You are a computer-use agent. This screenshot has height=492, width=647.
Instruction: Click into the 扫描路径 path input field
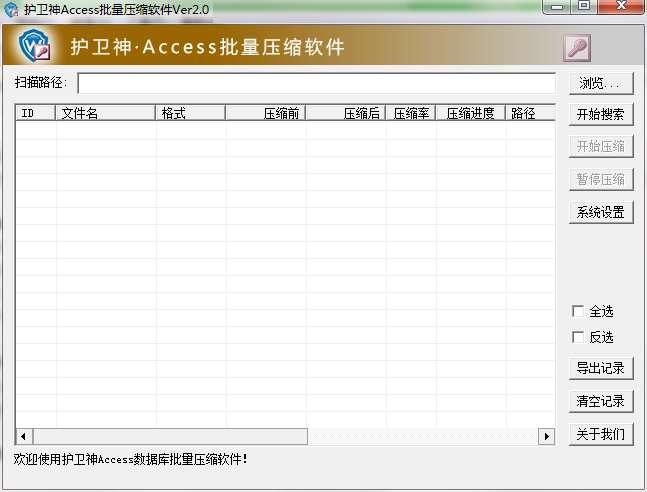[316, 83]
